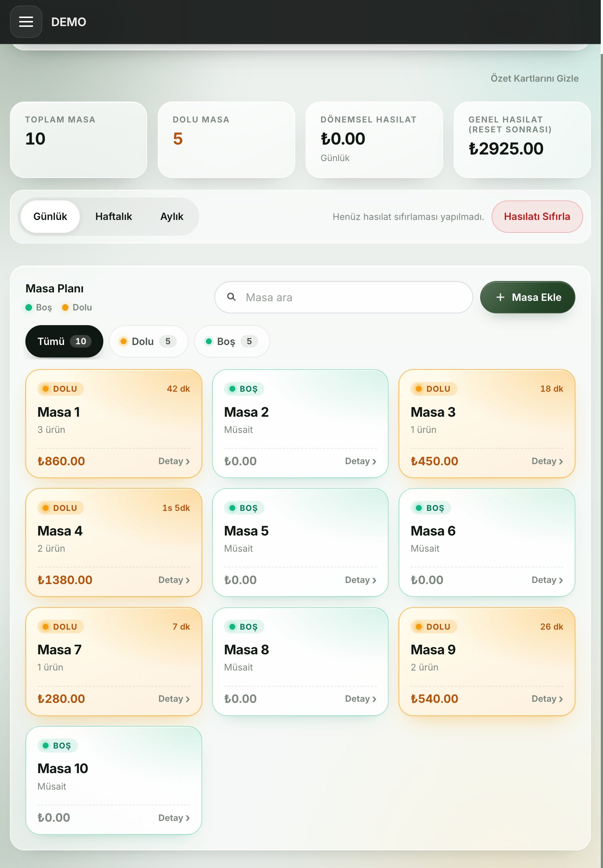The height and width of the screenshot is (868, 603).
Task: Select the Günlük period option
Action: pyautogui.click(x=50, y=217)
